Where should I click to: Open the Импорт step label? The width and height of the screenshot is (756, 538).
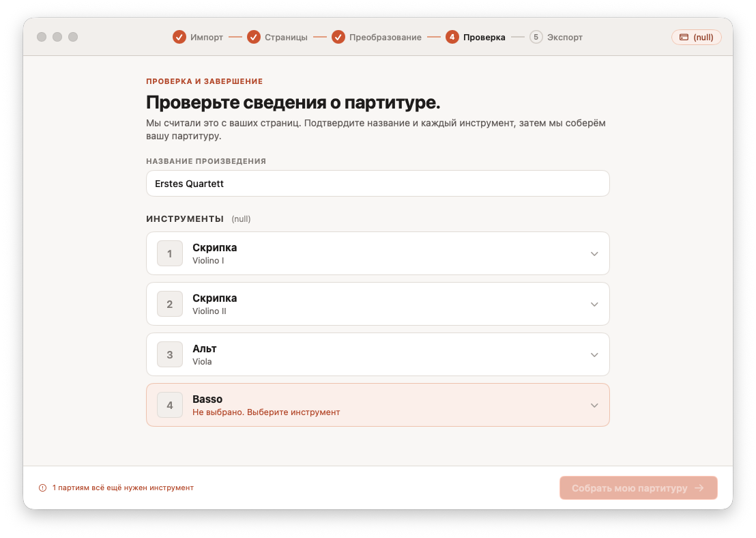tap(206, 37)
